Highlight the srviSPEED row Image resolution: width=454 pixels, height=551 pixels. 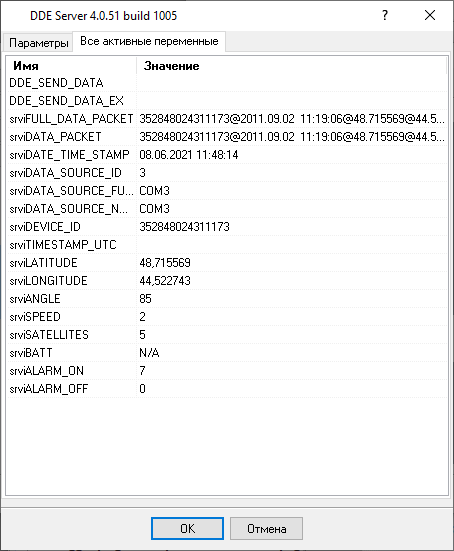click(227, 317)
